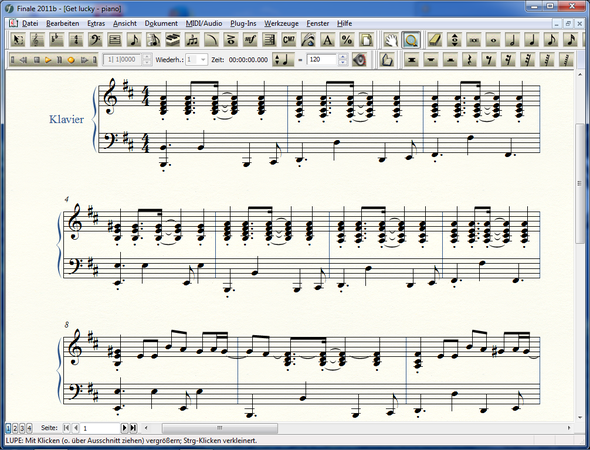Select the Resize tool percent icon
Viewport: 590px width, 450px height.
pyautogui.click(x=347, y=40)
